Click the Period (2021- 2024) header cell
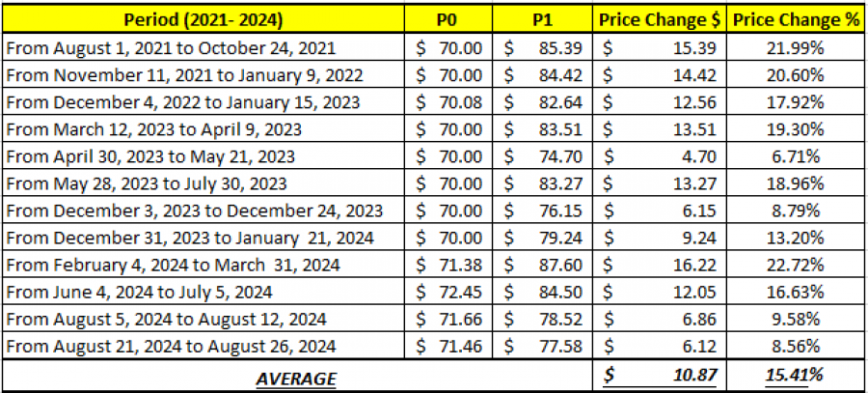Screen dimensions: 868x393 [x=203, y=19]
